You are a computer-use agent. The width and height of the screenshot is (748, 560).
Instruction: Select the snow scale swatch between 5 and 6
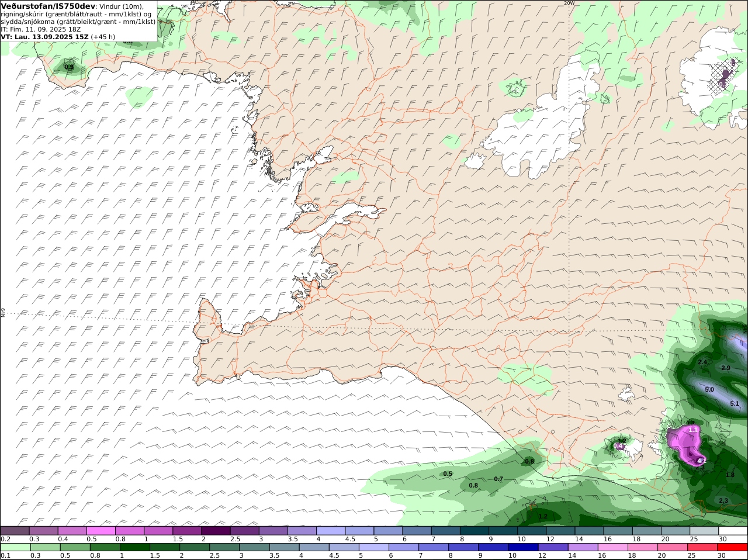coord(388,531)
